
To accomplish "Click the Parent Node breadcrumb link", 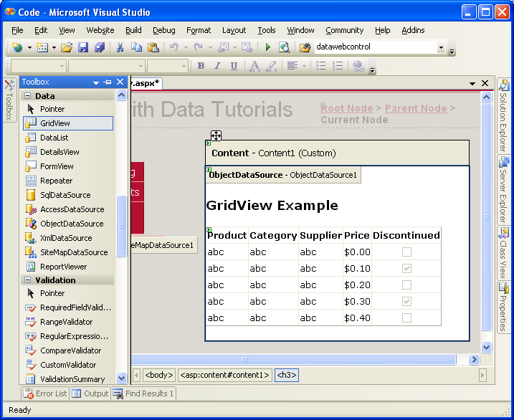I will tap(416, 108).
